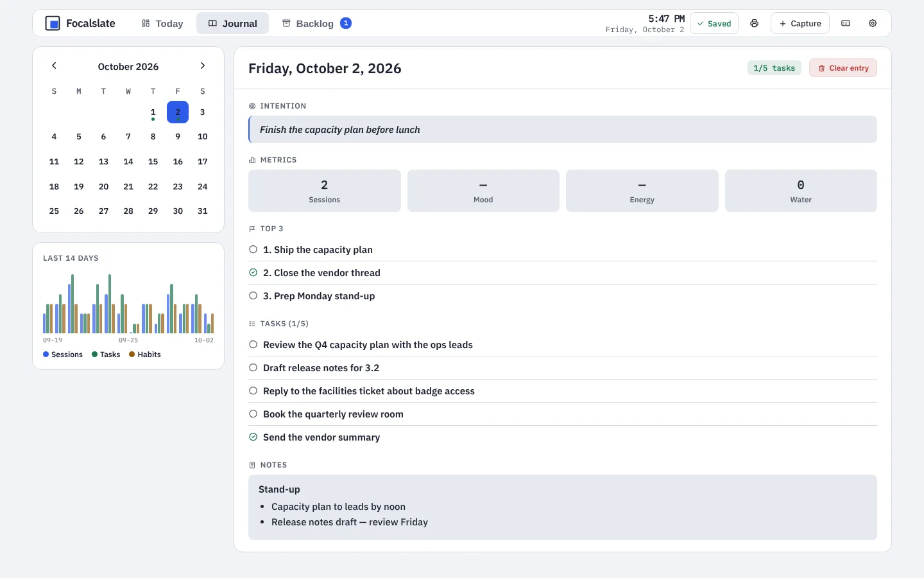The width and height of the screenshot is (924, 578).
Task: Select October 31 in the calendar
Action: [203, 211]
